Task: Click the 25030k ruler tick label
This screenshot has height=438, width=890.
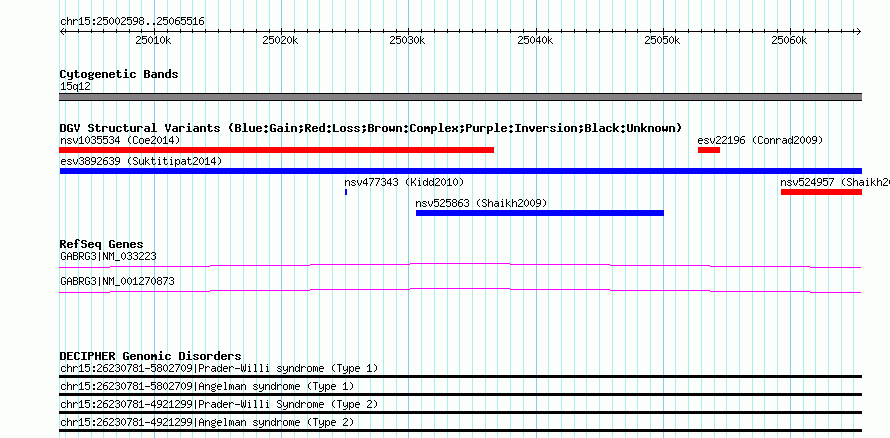Action: (408, 40)
